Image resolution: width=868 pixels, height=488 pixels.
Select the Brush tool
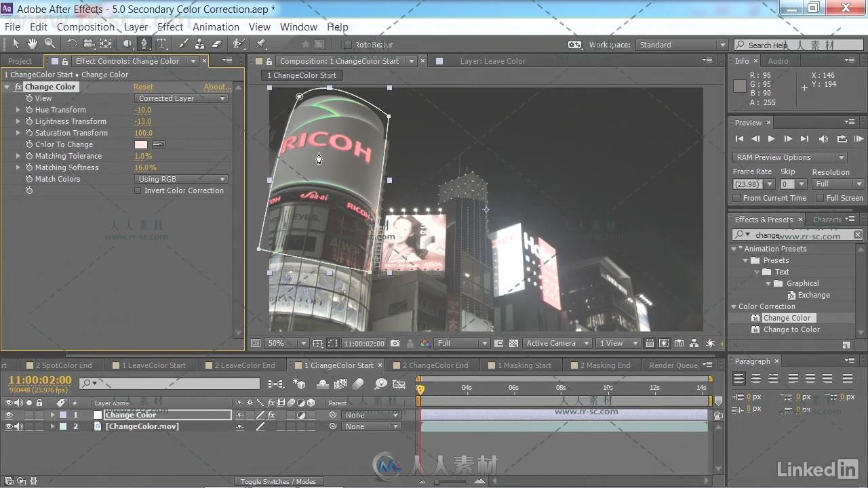pyautogui.click(x=183, y=44)
